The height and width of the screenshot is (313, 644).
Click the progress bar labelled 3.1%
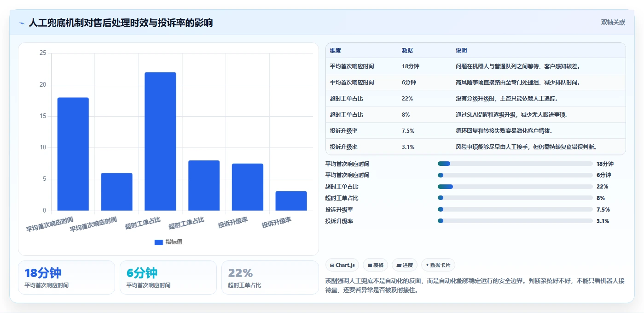point(515,221)
